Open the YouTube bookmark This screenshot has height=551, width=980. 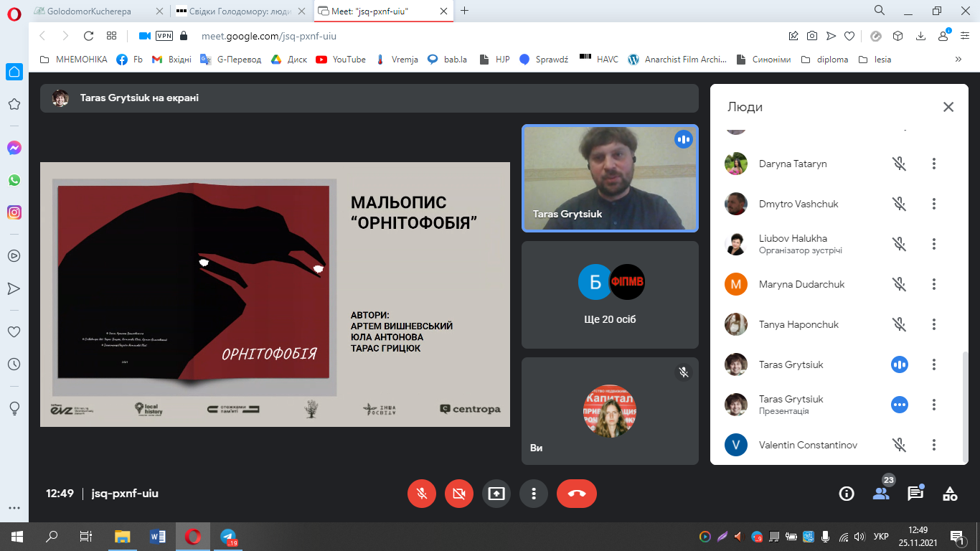coord(341,60)
